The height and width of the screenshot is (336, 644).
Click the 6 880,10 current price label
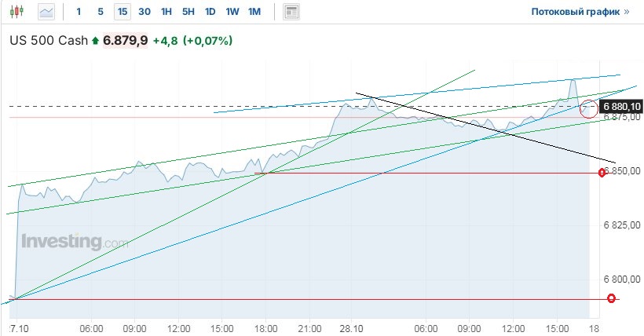click(x=621, y=106)
